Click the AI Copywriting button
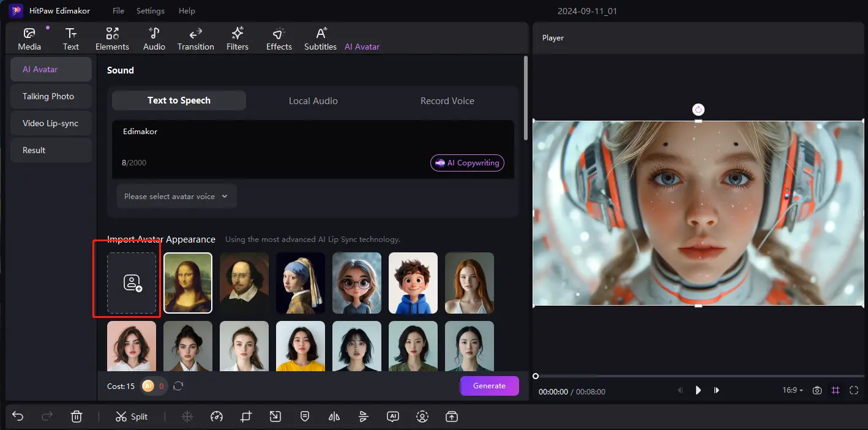 467,163
